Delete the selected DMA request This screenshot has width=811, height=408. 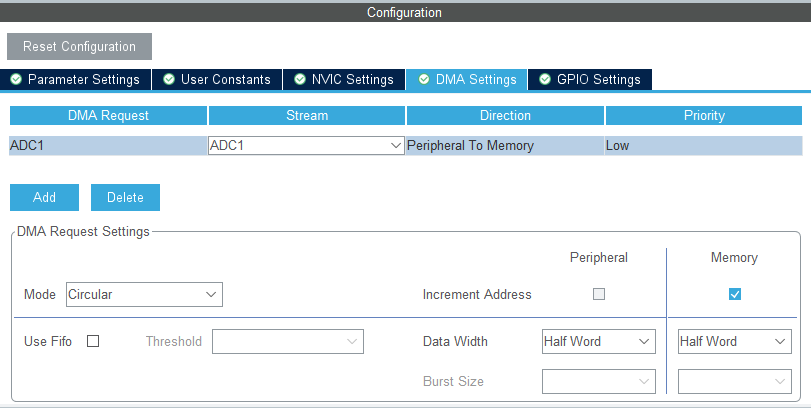click(125, 198)
